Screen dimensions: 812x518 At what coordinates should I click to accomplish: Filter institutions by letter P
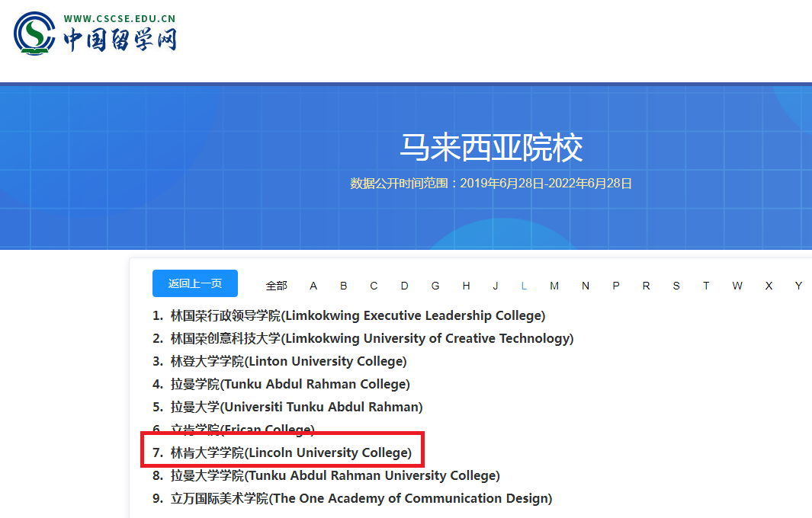tap(616, 286)
